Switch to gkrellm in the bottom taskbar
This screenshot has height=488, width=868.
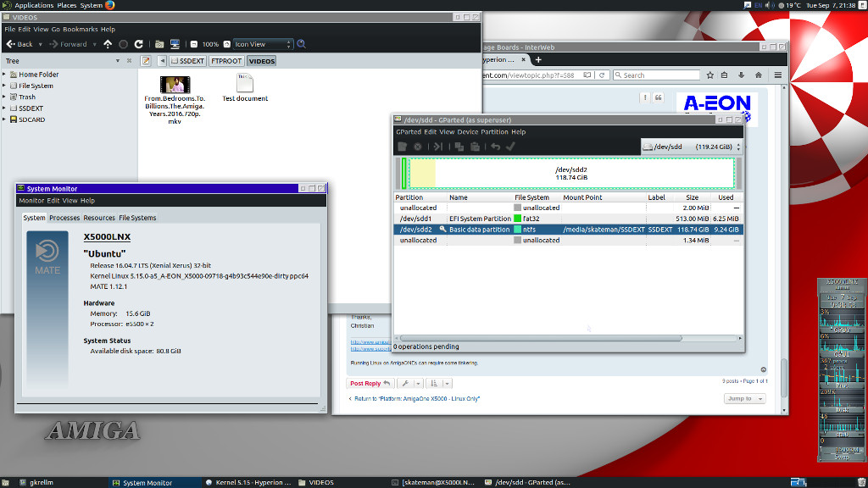click(37, 482)
